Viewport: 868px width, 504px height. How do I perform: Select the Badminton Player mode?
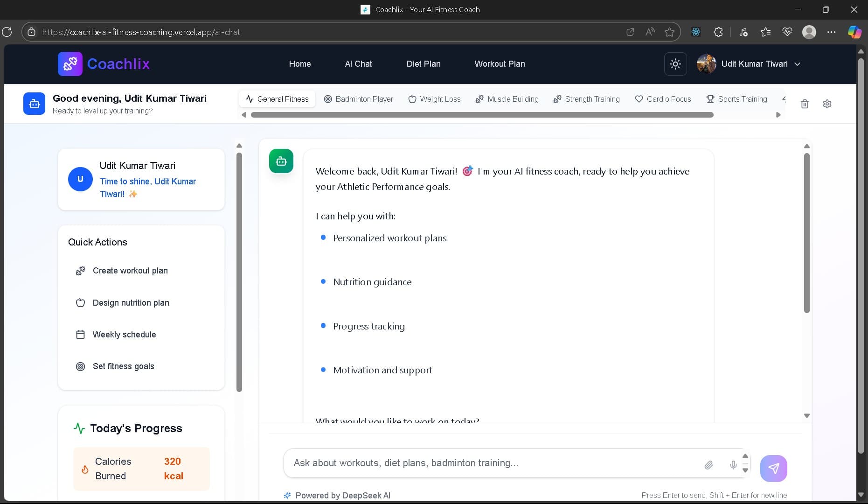[359, 99]
